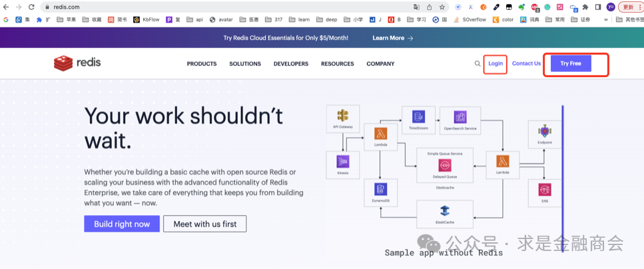Bookmark this page with the star icon
The width and height of the screenshot is (644, 269).
coord(442,7)
